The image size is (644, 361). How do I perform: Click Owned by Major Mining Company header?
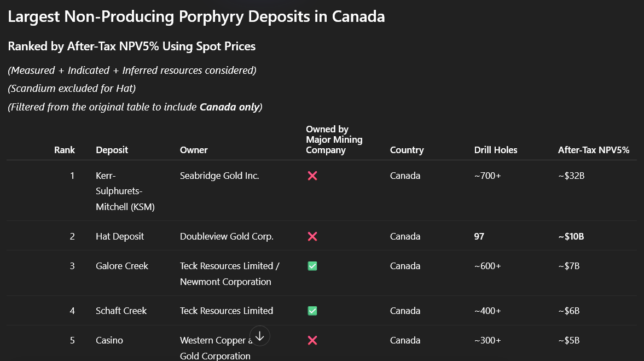point(334,139)
